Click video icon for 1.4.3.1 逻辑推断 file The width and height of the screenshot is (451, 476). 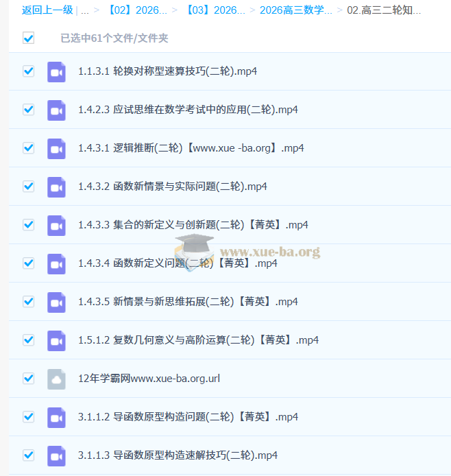tap(56, 148)
